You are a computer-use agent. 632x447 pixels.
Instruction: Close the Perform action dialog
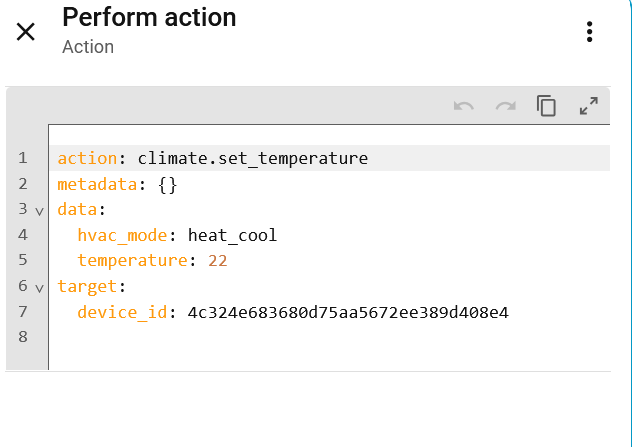[26, 31]
